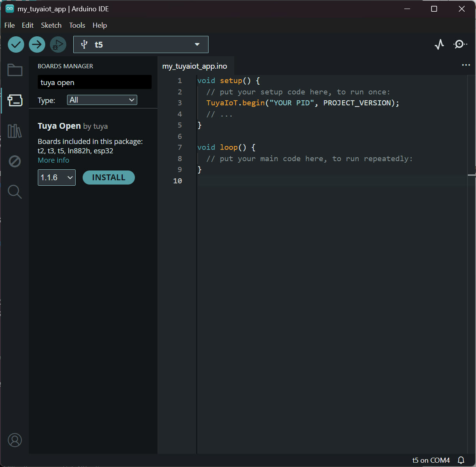Screen dimensions: 476x467
Task: Click the Boards Manager search field
Action: (94, 82)
